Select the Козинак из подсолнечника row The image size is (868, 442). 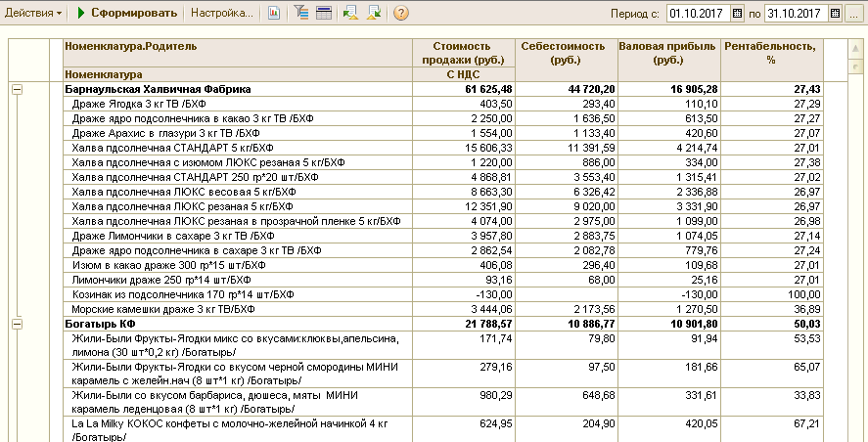[x=183, y=294]
